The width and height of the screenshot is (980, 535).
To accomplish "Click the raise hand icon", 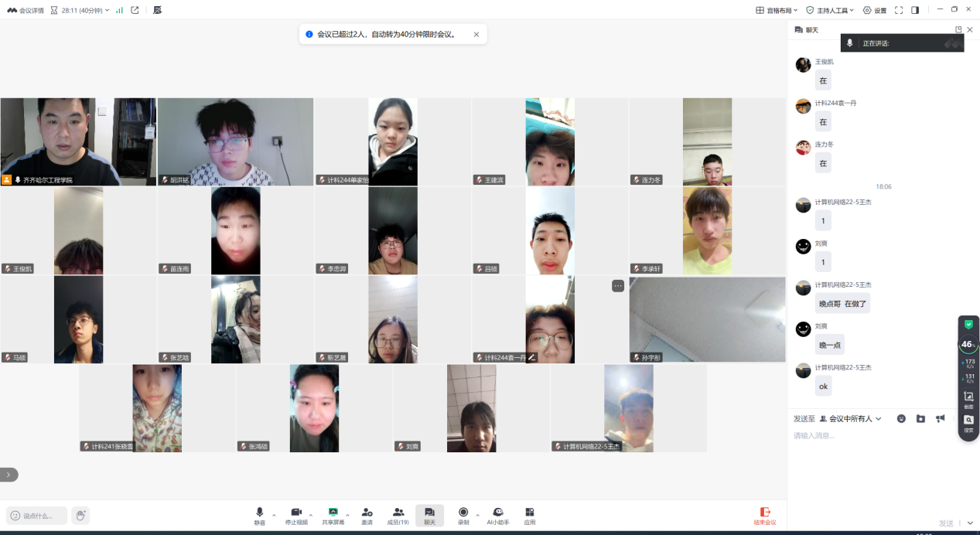I will click(x=80, y=516).
